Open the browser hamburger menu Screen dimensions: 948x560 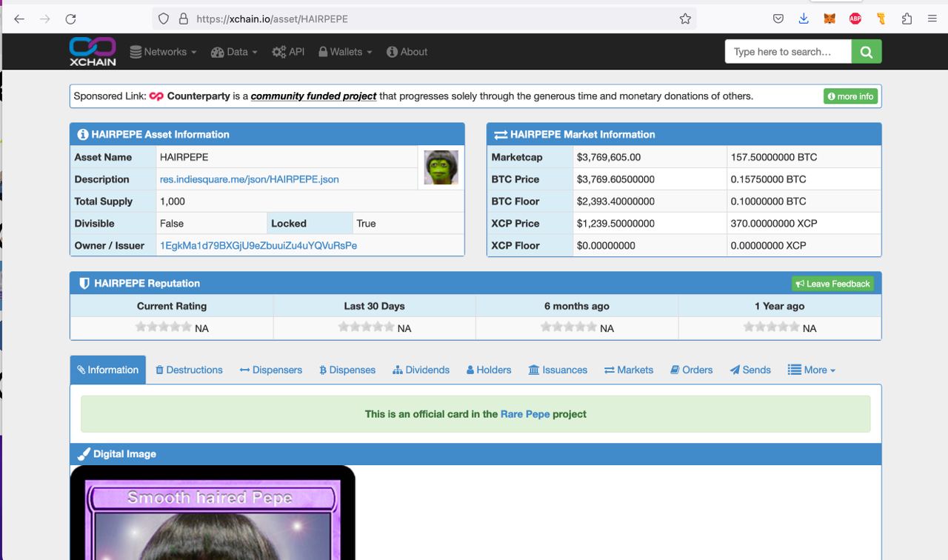pos(932,19)
